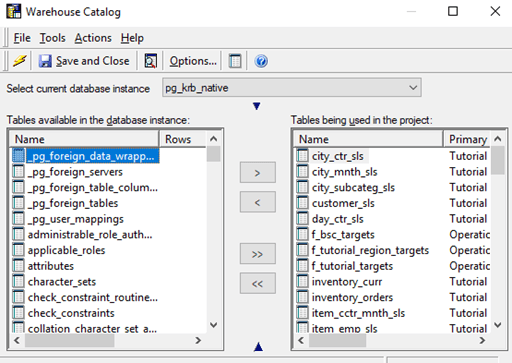Click the bottom blue up triangle expander

258,347
